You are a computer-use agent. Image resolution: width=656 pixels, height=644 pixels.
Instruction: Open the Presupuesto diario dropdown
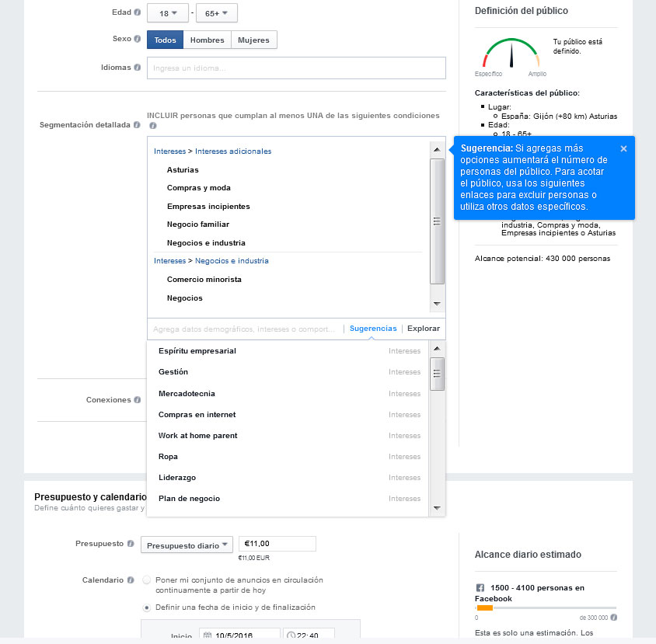click(x=187, y=545)
